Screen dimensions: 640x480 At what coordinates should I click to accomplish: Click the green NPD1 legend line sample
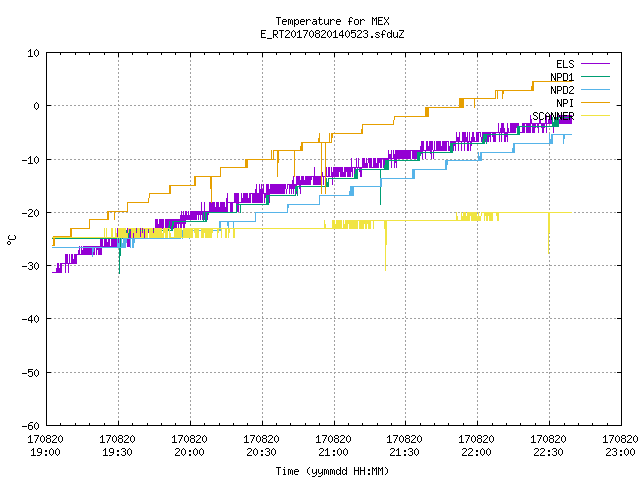[x=595, y=76]
